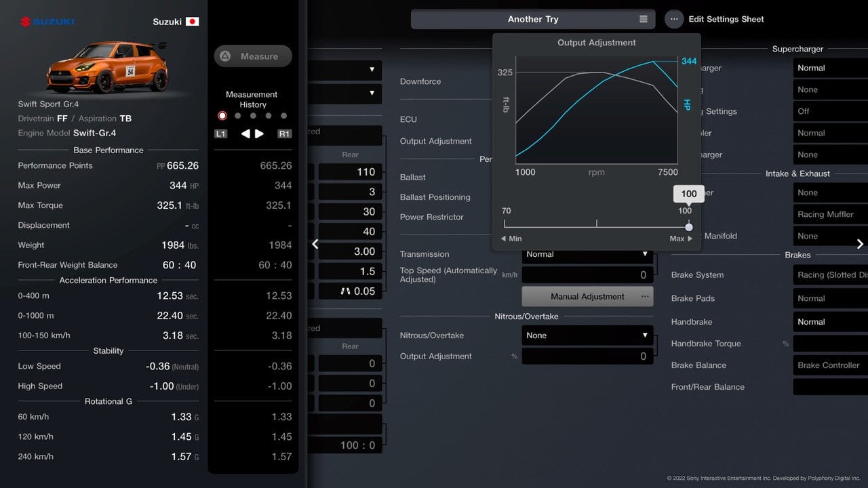Screen dimensions: 868x488
Task: Click the midpoint tick of output slider
Action: 597,223
